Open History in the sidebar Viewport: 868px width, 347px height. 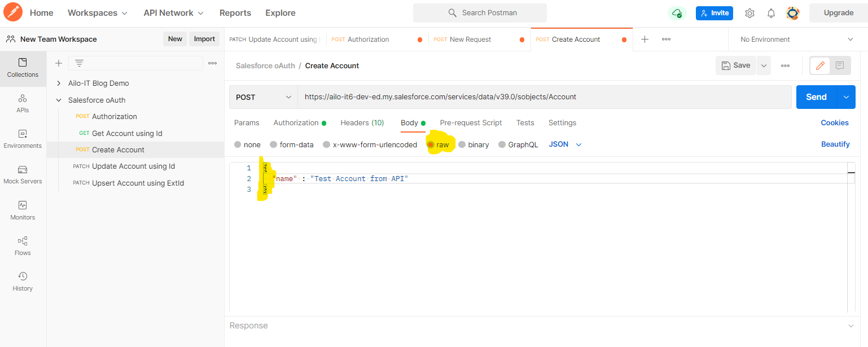pyautogui.click(x=23, y=282)
